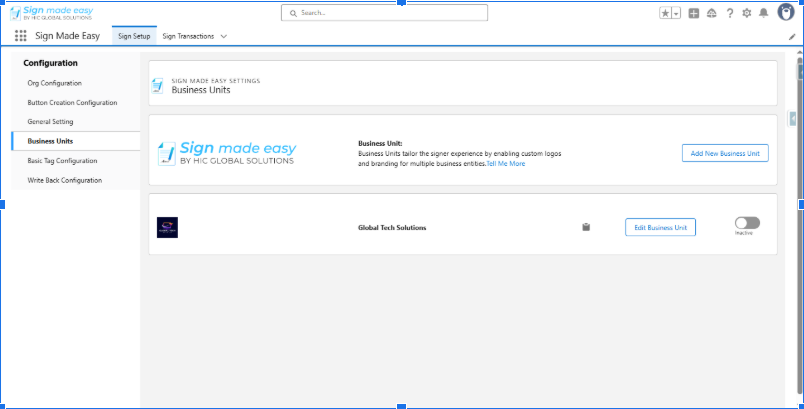804x409 pixels.
Task: Open General Setting in sidebar
Action: 75,122
